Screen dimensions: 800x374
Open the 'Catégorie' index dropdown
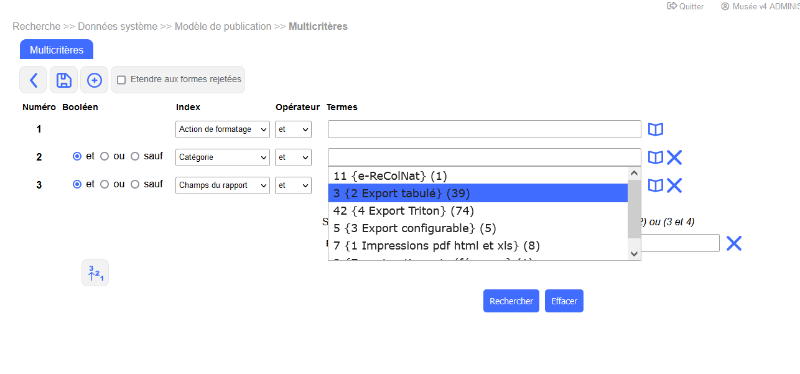click(x=222, y=157)
